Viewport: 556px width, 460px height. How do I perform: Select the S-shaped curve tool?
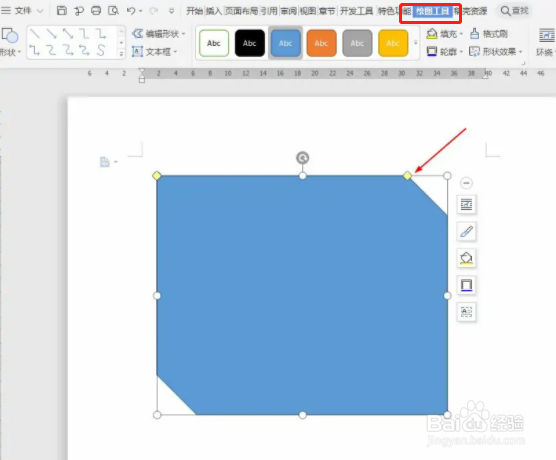(x=101, y=50)
